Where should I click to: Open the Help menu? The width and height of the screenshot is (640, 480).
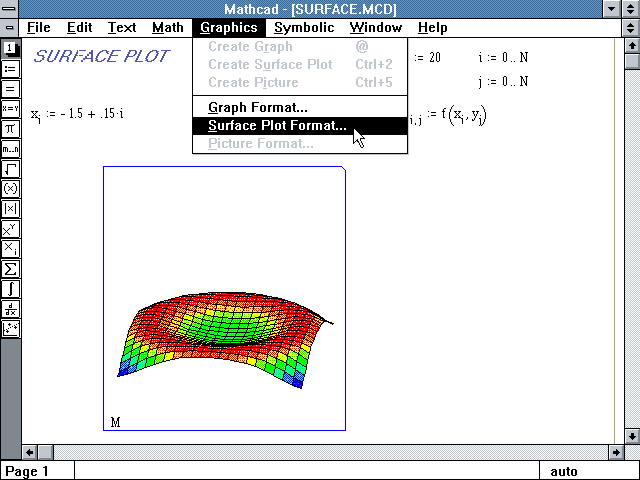coord(432,28)
